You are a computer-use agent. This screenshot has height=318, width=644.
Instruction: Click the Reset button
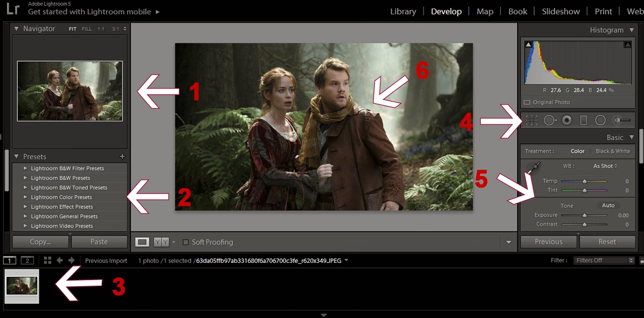[607, 242]
